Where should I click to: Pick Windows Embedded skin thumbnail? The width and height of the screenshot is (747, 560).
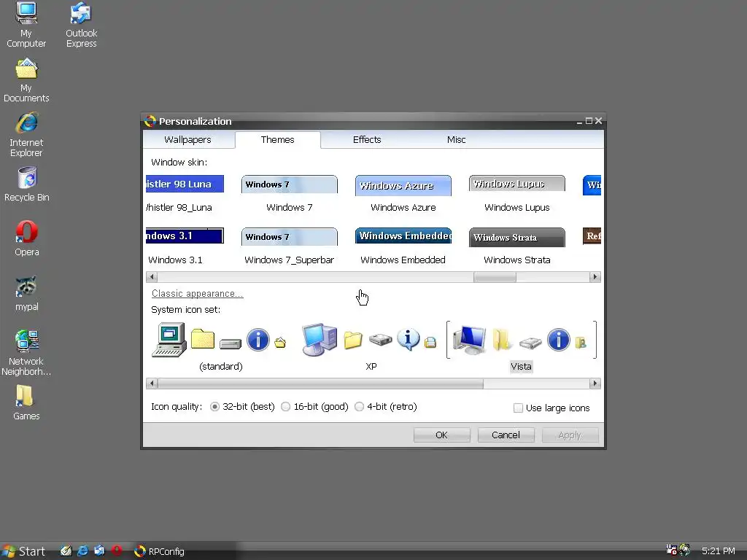[403, 236]
